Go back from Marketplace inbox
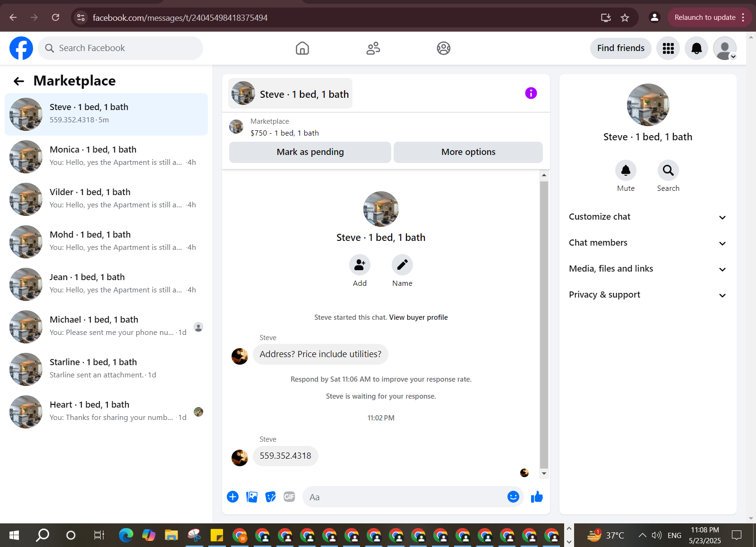Image resolution: width=756 pixels, height=547 pixels. (19, 81)
